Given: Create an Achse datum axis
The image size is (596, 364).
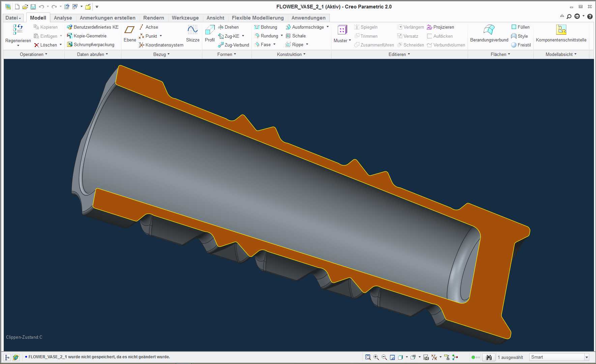Looking at the screenshot, I should (148, 27).
